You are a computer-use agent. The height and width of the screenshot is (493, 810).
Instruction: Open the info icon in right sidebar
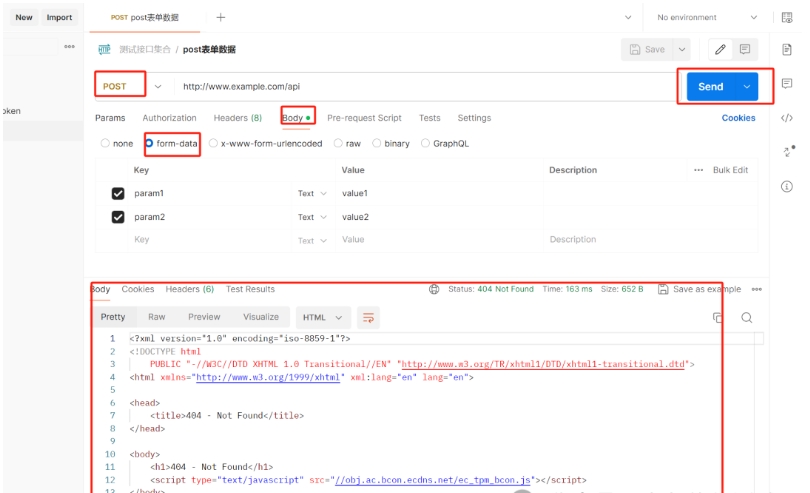pyautogui.click(x=787, y=187)
